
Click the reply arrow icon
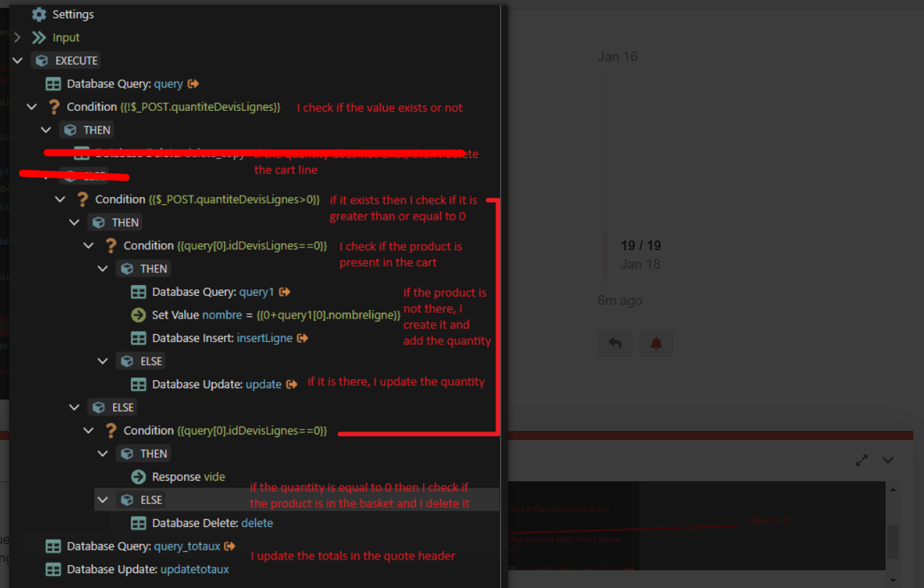click(x=615, y=343)
